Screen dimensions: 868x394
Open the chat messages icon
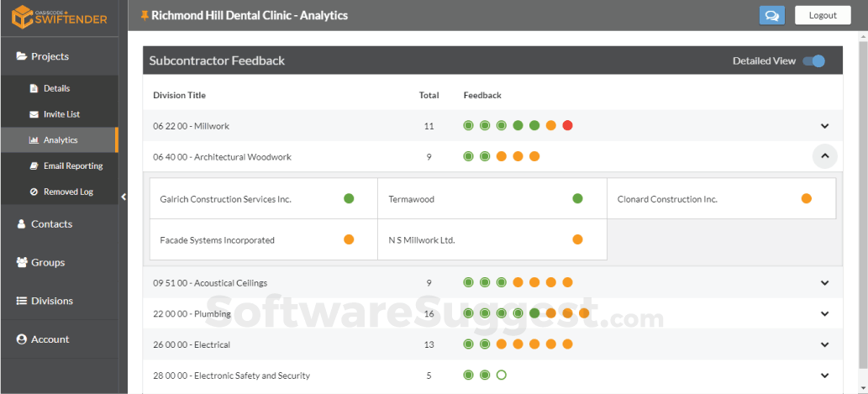[771, 15]
